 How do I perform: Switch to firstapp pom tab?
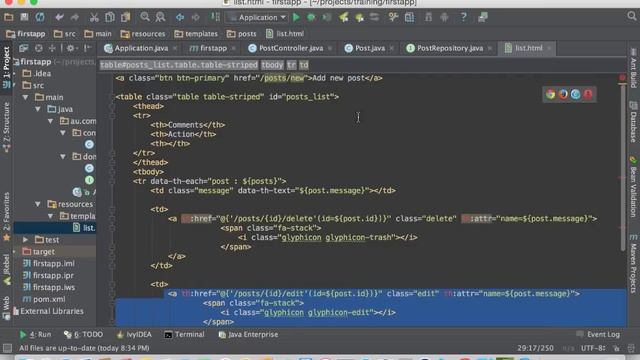[209, 48]
